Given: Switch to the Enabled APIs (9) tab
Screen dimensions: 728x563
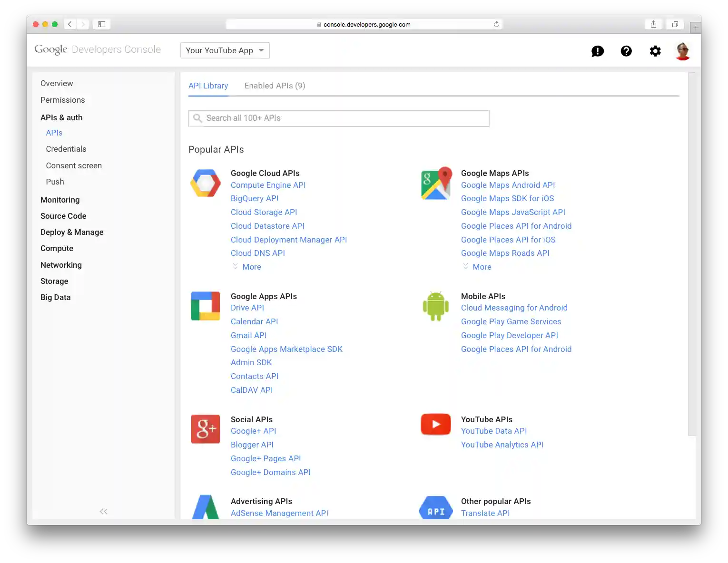Looking at the screenshot, I should pos(275,86).
